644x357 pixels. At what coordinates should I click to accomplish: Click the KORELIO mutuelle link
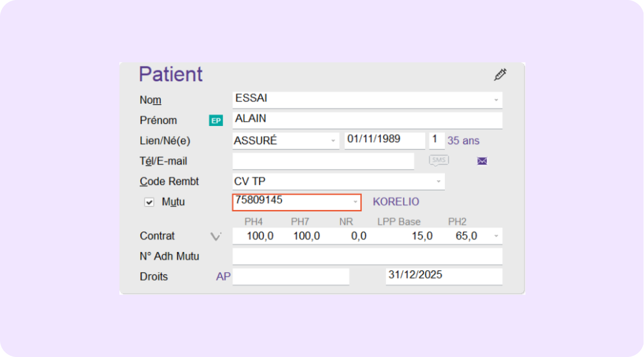click(x=395, y=202)
